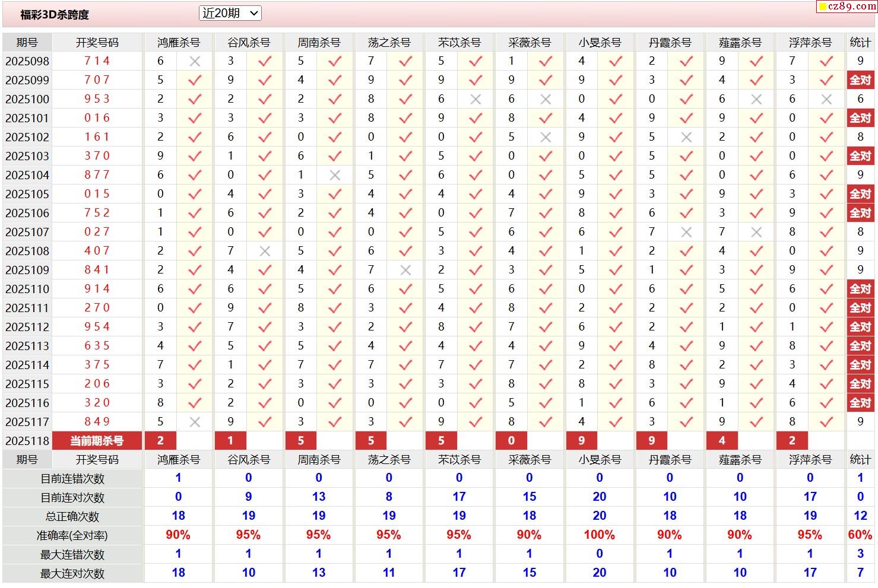Click the top 鸿雁杀号 column header

pos(179,43)
